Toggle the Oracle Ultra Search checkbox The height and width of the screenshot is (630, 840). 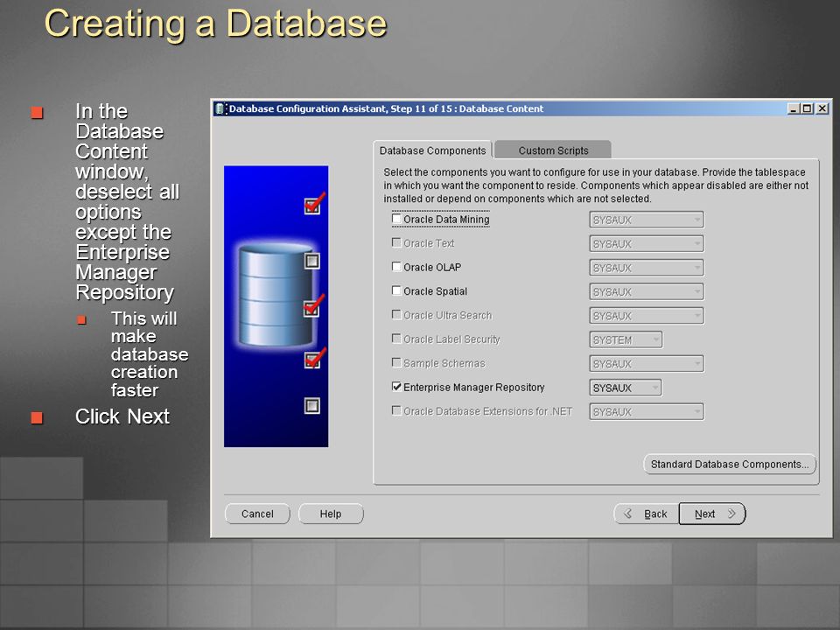coord(396,314)
